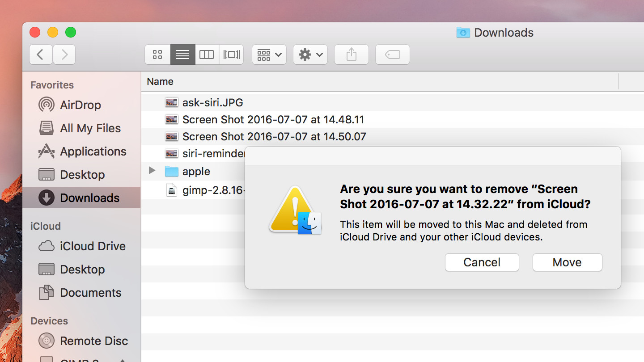
Task: Click the apple folder icon
Action: click(x=172, y=171)
